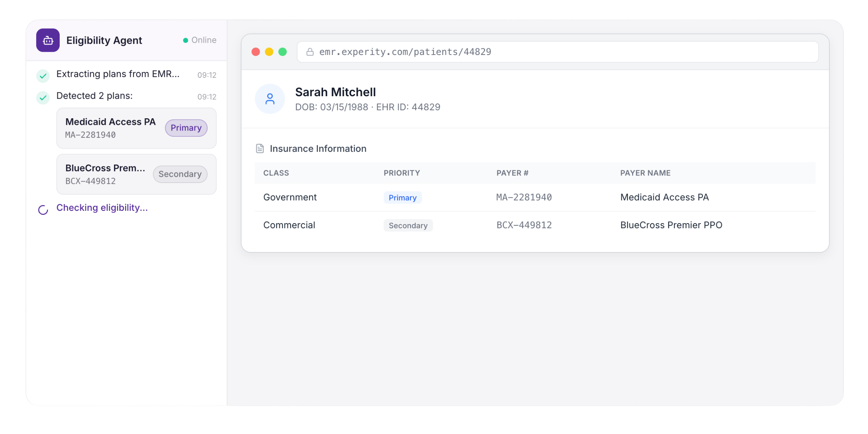Click Sarah Mitchell's patient avatar icon

[x=270, y=99]
